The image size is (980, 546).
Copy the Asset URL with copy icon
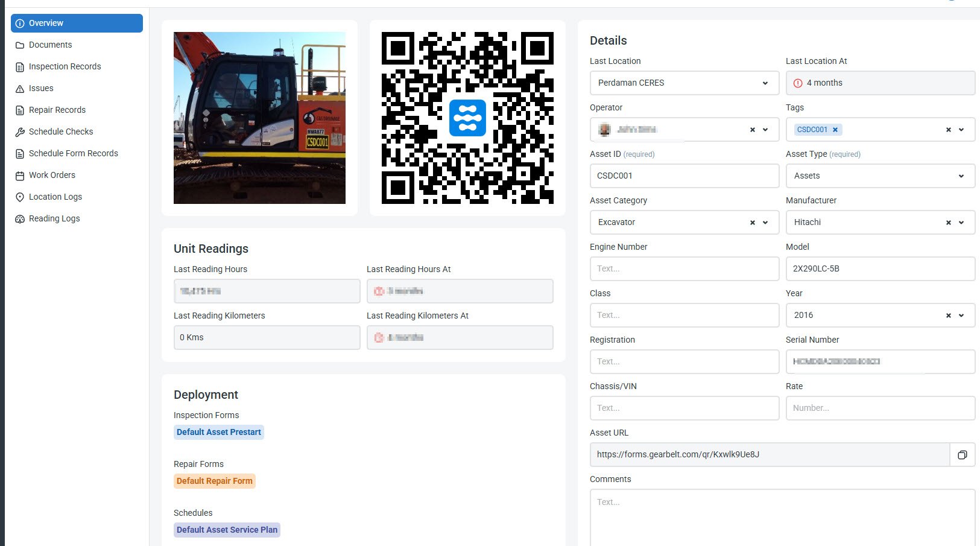click(963, 455)
